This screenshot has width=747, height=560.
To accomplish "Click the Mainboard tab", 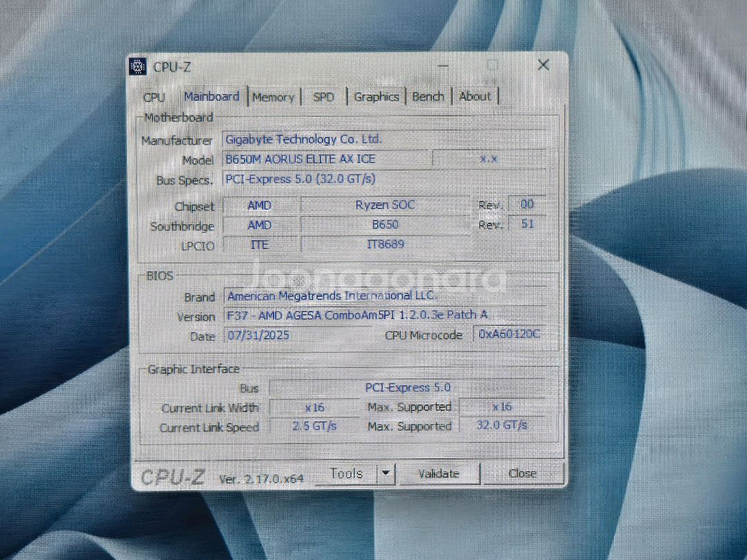I will click(x=211, y=96).
